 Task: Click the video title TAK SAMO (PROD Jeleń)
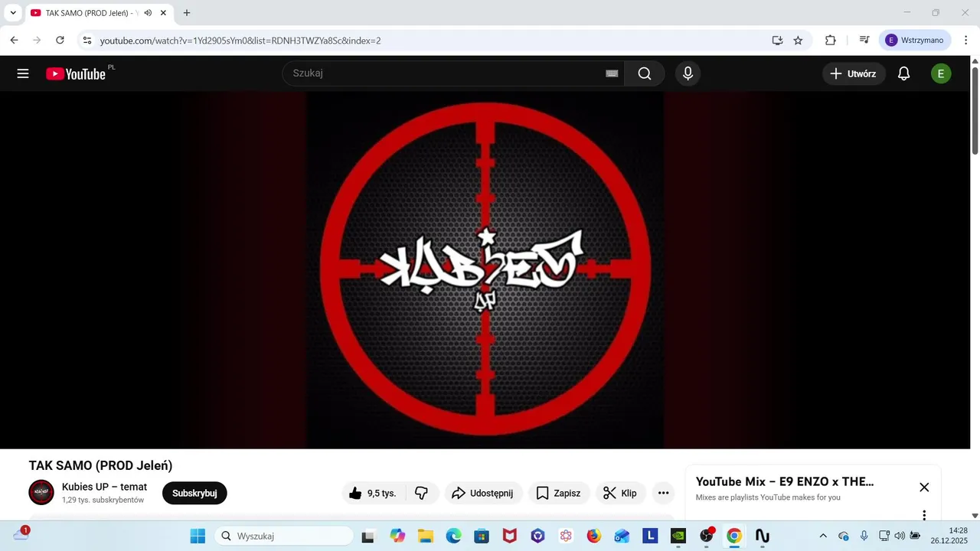100,465
